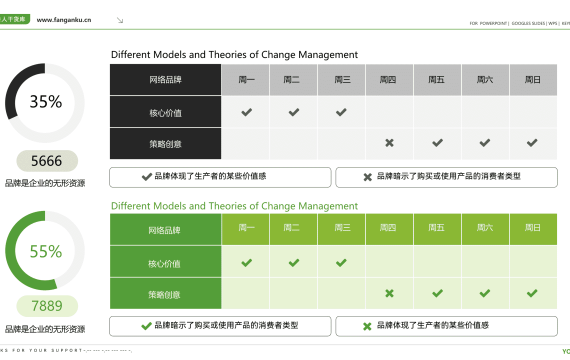Screen dimensions: 570x360
Task: Click the gray X mark in 周四 column
Action: (389, 143)
